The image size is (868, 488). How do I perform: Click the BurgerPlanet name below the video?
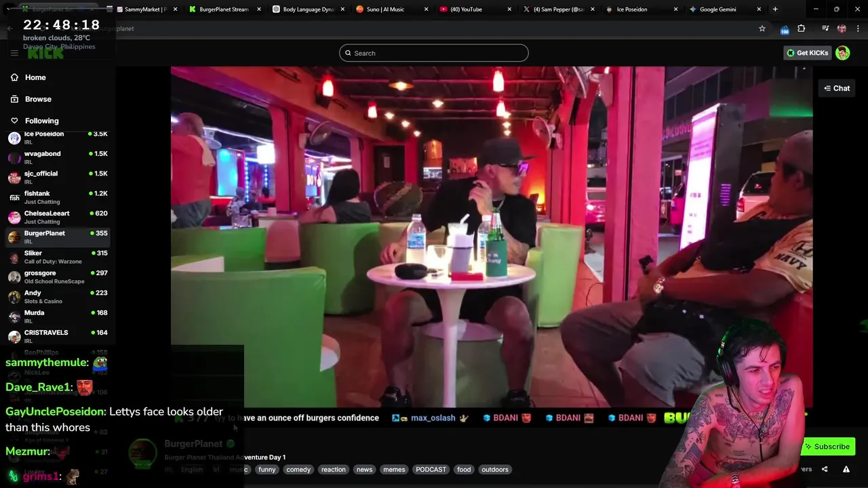click(193, 443)
